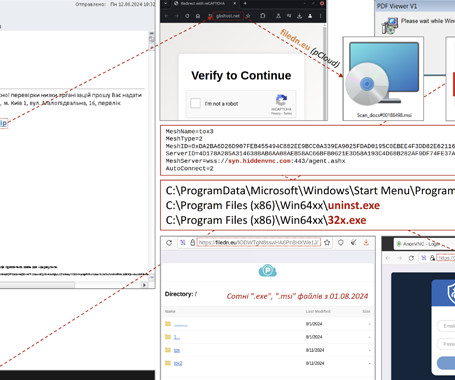Close the Redirect with reCAPTCHA tab
455x380 pixels.
pos(235,3)
